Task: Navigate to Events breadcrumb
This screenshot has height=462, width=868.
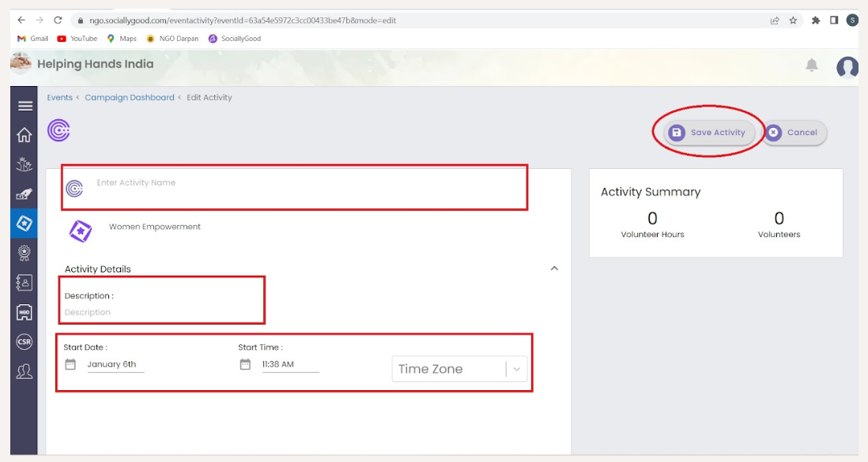Action: point(59,98)
